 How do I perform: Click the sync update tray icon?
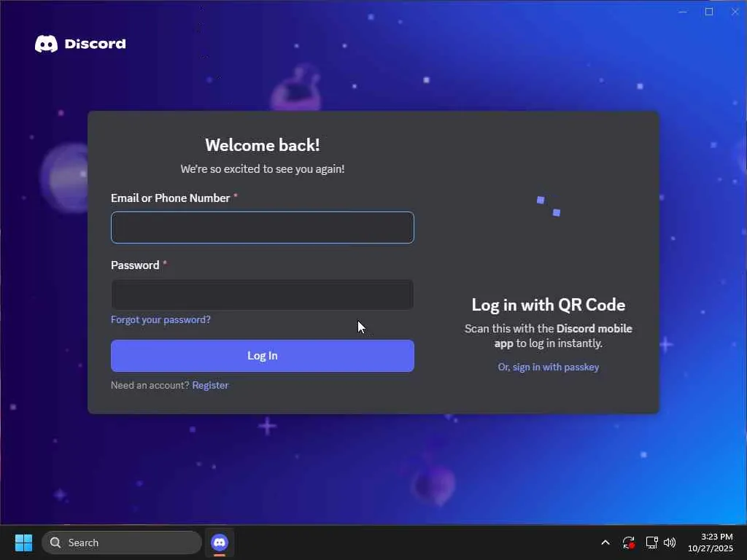click(628, 542)
